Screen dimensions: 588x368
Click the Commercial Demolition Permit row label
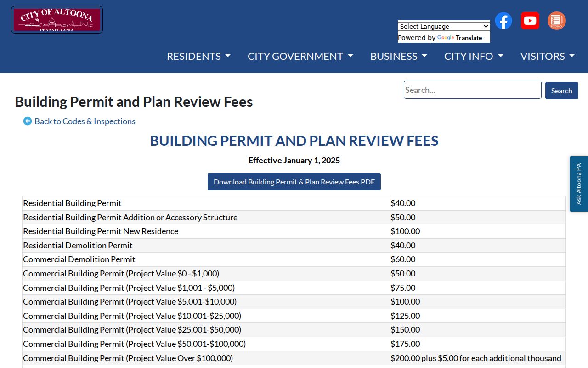79,259
